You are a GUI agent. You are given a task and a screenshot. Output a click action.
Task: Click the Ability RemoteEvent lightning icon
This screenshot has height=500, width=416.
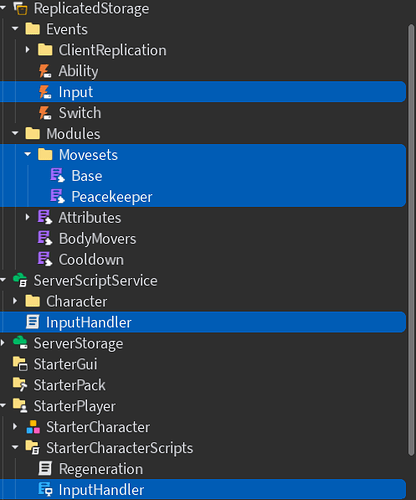click(45, 71)
